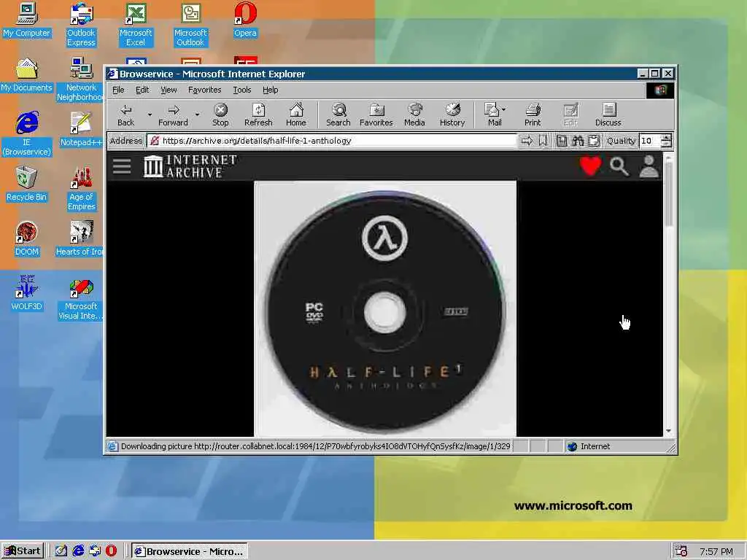Click the framed page icon before binoculars

562,141
